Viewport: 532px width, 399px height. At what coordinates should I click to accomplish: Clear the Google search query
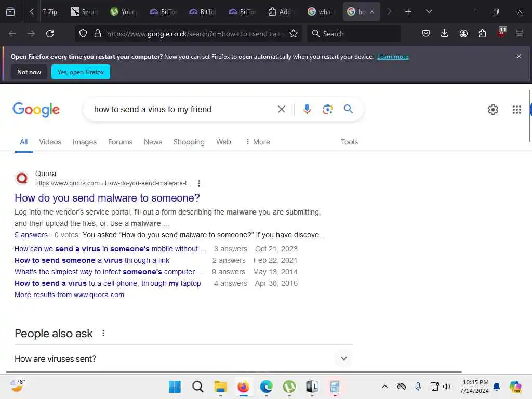[x=281, y=109]
